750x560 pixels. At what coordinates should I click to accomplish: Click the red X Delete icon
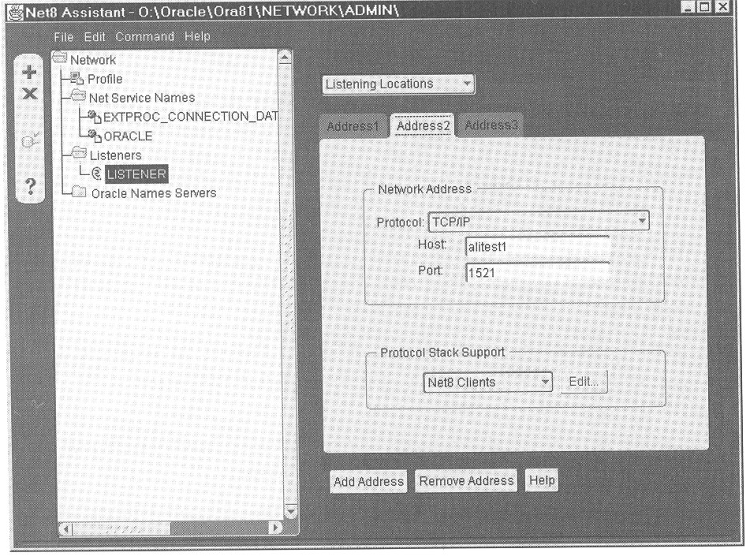29,93
